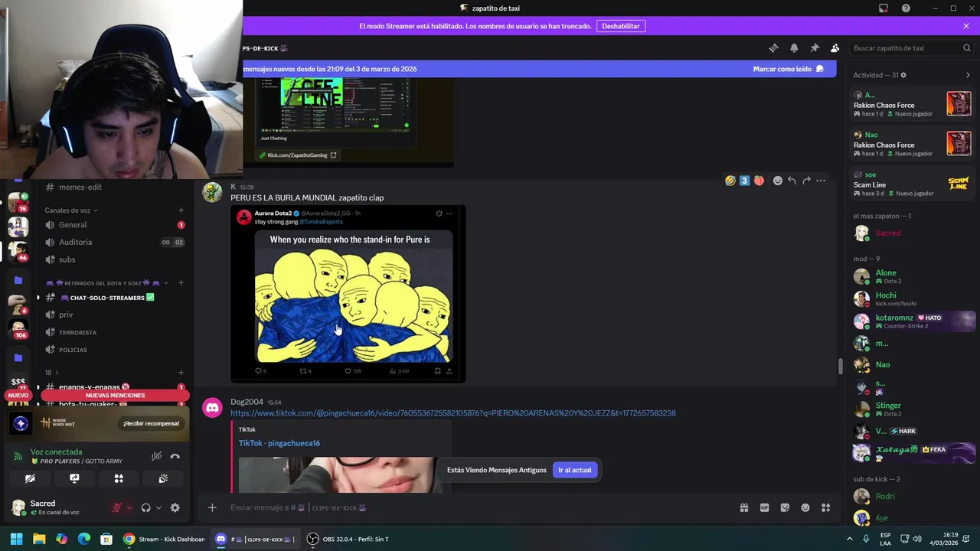Open the threads icon in channel header
980x551 pixels.
[x=773, y=48]
